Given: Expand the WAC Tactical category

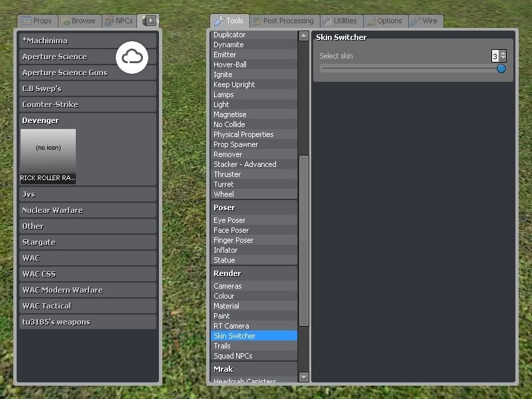Looking at the screenshot, I should click(88, 306).
